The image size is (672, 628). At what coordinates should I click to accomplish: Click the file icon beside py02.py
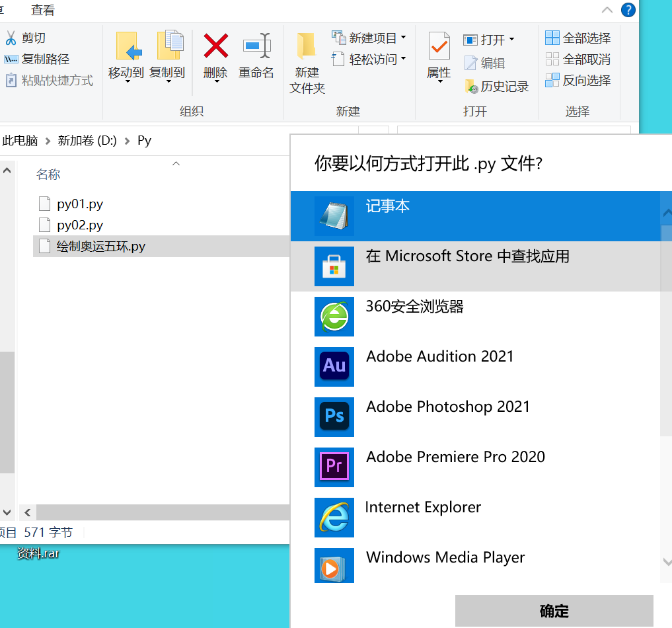[x=44, y=225]
